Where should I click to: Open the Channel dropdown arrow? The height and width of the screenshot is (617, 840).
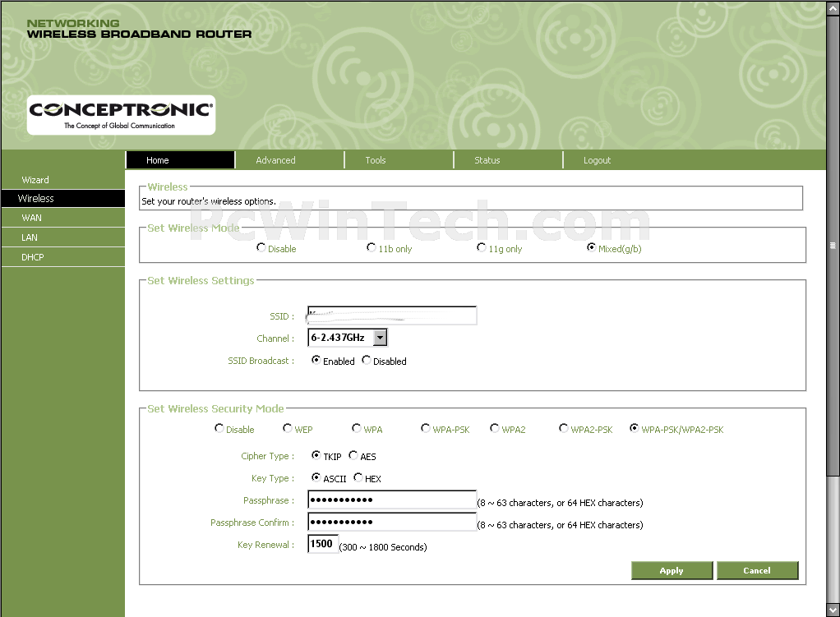(379, 338)
